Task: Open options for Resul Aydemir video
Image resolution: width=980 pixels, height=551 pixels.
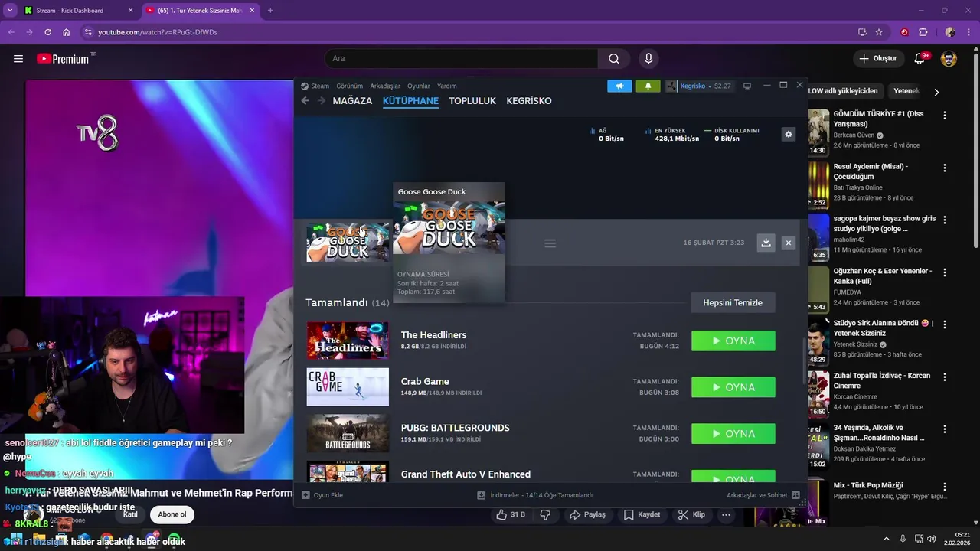Action: pos(945,168)
